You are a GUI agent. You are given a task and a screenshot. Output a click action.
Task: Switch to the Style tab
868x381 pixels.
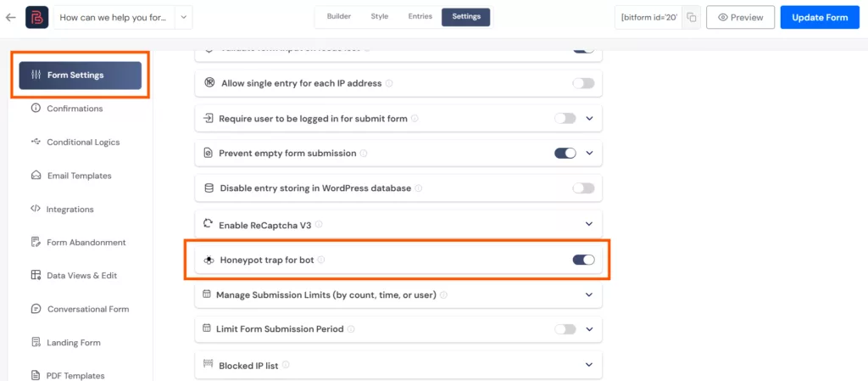(380, 17)
